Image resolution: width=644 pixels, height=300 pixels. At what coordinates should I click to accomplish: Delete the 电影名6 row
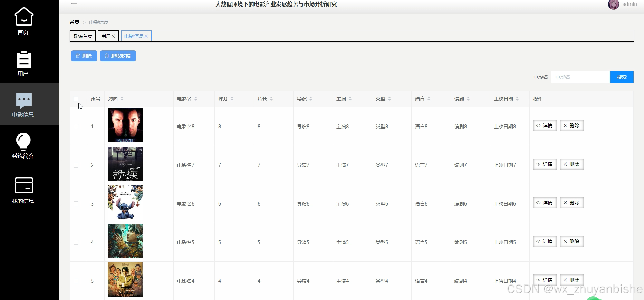click(571, 203)
